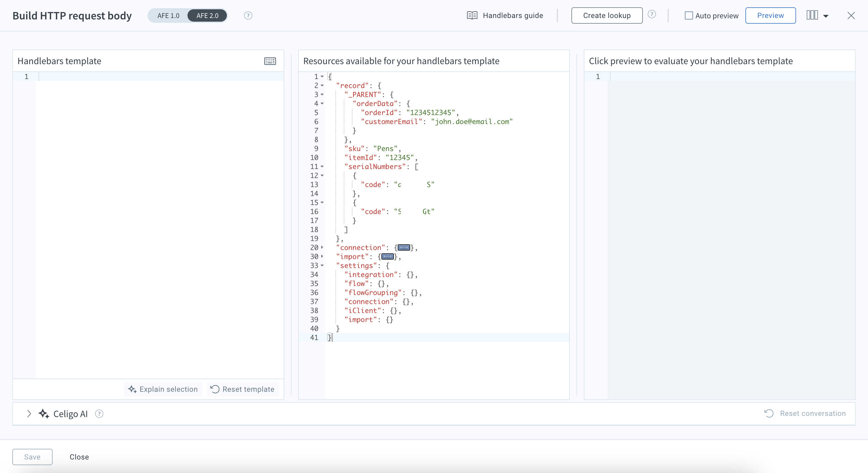868x473 pixels.
Task: Collapse the "settings" node on line 33
Action: pos(322,266)
